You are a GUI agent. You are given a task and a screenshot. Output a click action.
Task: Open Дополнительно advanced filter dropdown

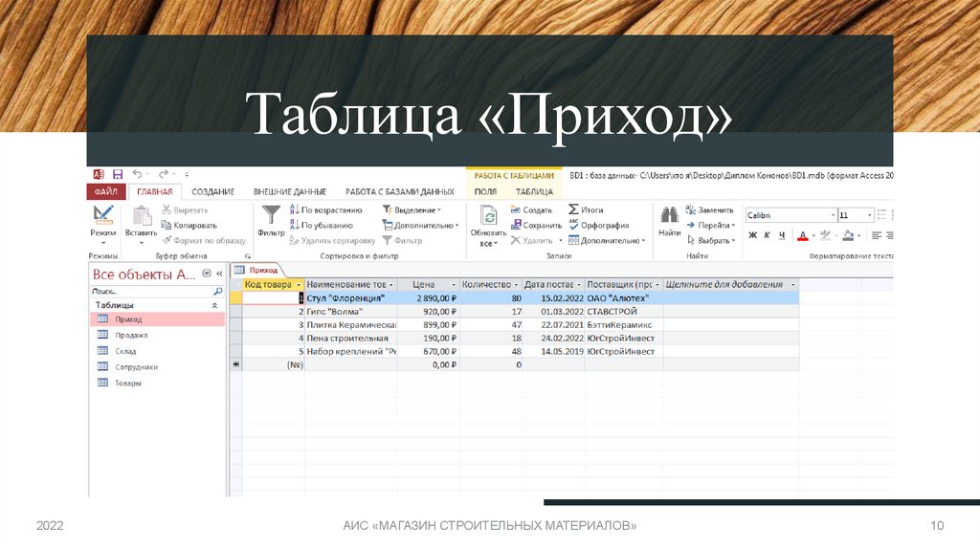pos(421,226)
